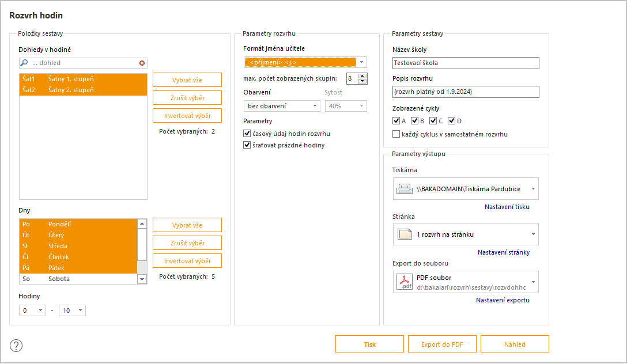The height and width of the screenshot is (364, 627).
Task: Enable každý cyklus v samostatném rozvrhu
Action: pos(396,134)
